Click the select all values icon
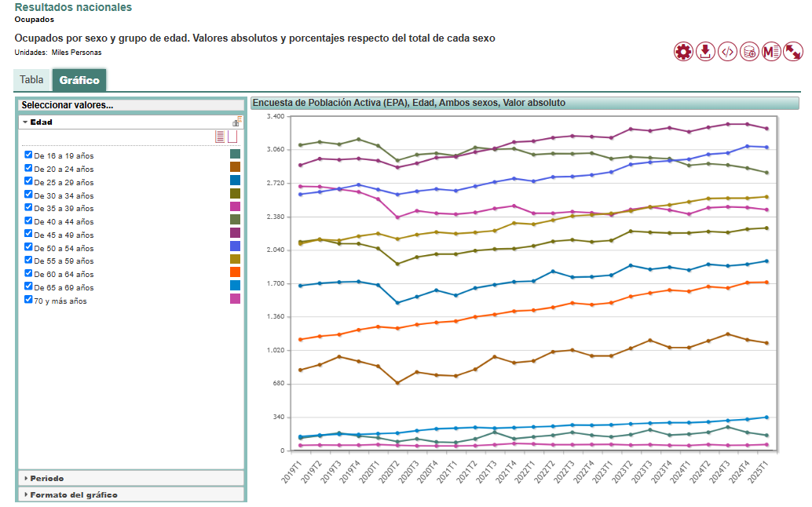 click(220, 137)
